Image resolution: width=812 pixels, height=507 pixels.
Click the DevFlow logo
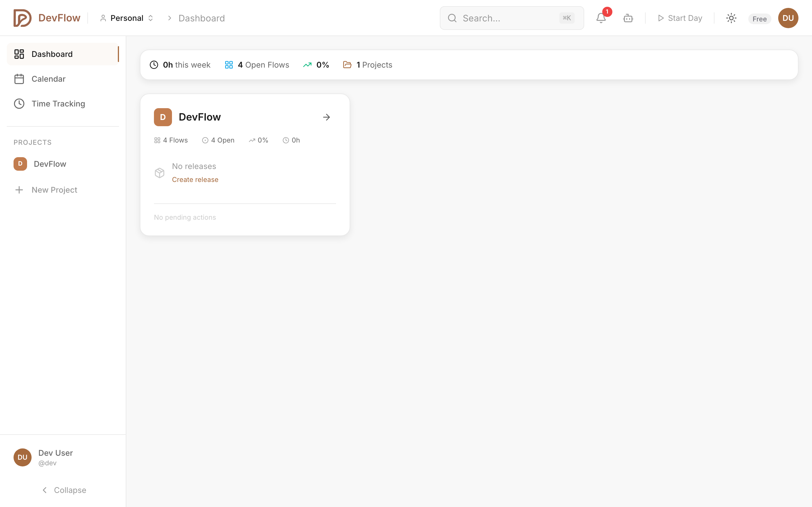[x=47, y=18]
